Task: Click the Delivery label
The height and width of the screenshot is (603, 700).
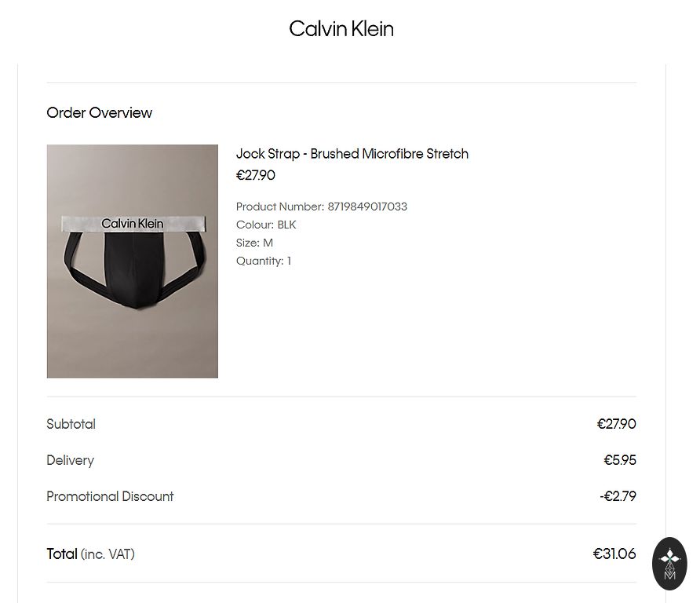Action: [x=70, y=461]
